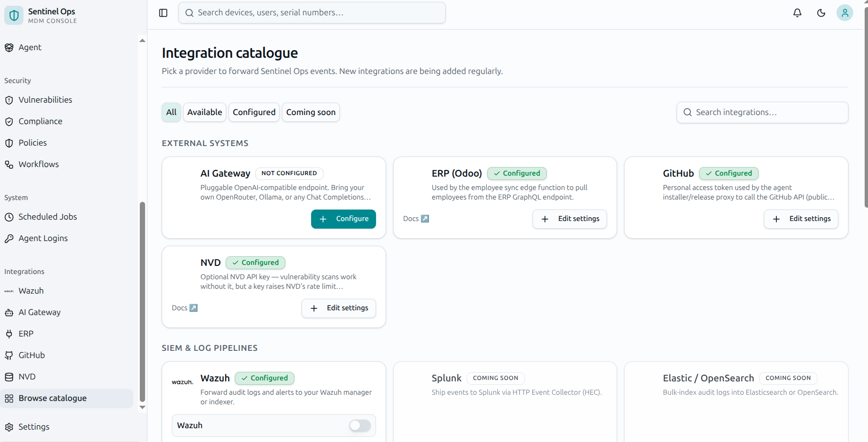Go to Policies page
Image resolution: width=868 pixels, height=442 pixels.
pos(67,143)
